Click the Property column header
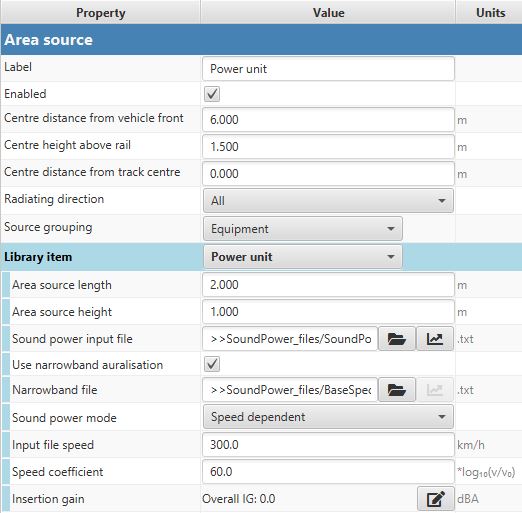The image size is (522, 513). 101,12
